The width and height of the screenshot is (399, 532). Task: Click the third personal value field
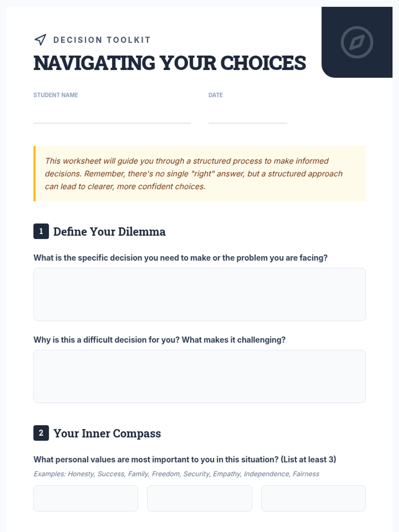tap(314, 498)
